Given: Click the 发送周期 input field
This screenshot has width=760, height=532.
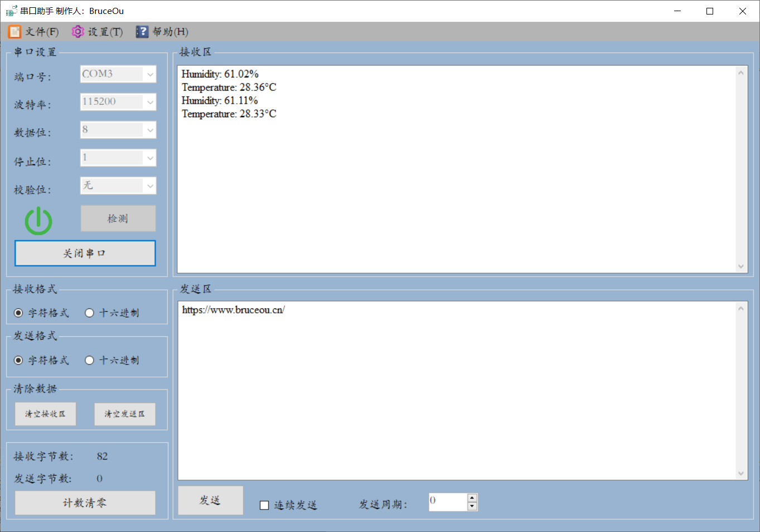Looking at the screenshot, I should 448,502.
